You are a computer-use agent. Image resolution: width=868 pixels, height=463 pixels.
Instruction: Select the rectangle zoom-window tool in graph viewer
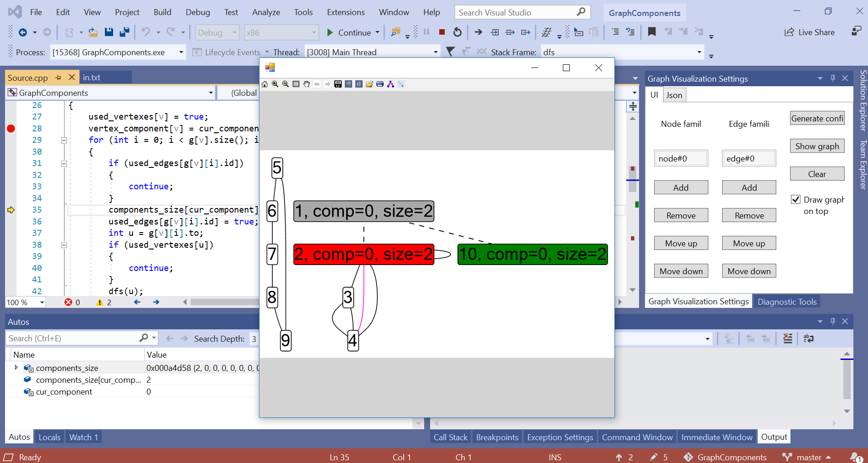point(296,84)
